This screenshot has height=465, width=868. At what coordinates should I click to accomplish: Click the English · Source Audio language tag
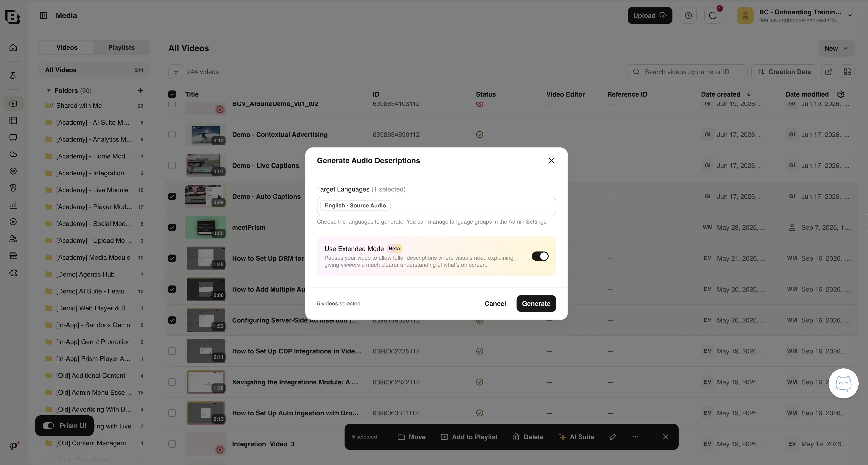pyautogui.click(x=355, y=205)
